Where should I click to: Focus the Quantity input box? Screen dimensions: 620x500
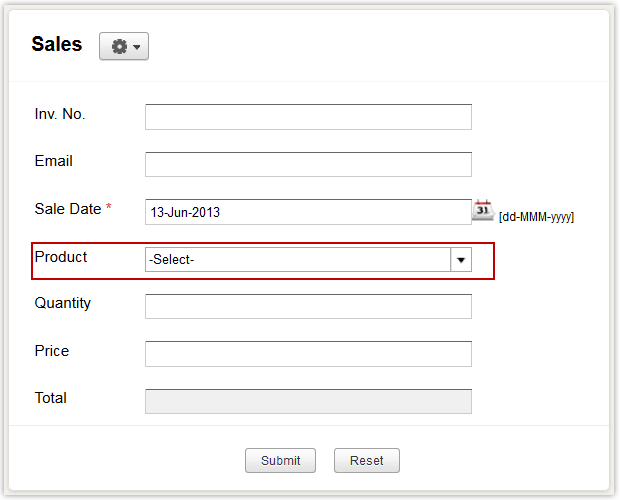tap(308, 306)
